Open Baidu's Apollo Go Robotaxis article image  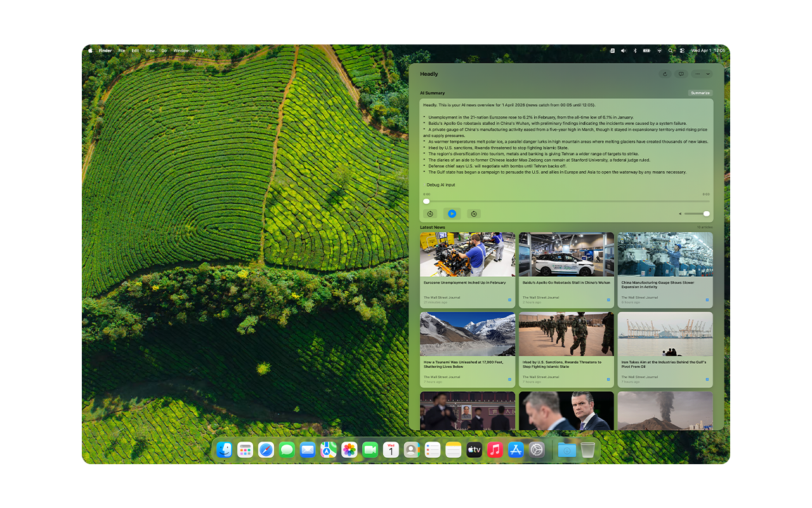[566, 254]
